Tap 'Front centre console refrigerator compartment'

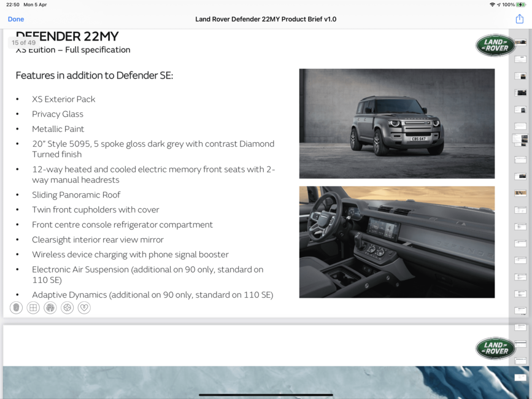[x=123, y=225]
